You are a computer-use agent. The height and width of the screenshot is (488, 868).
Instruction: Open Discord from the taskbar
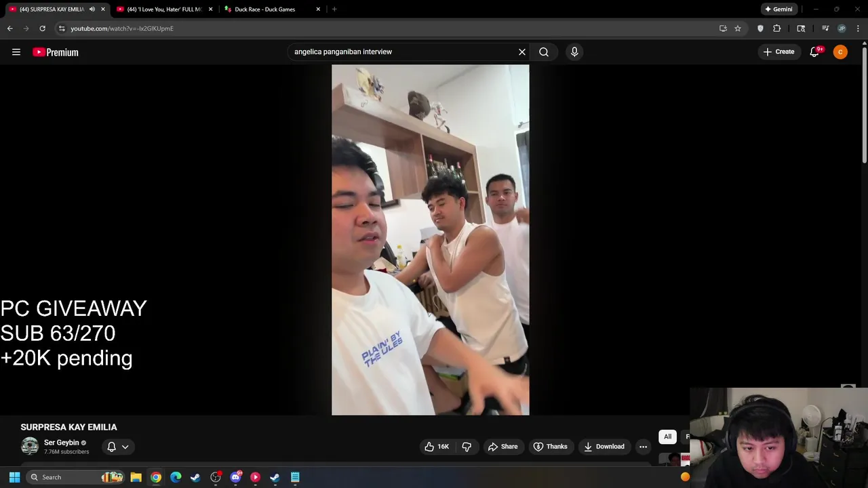235,477
